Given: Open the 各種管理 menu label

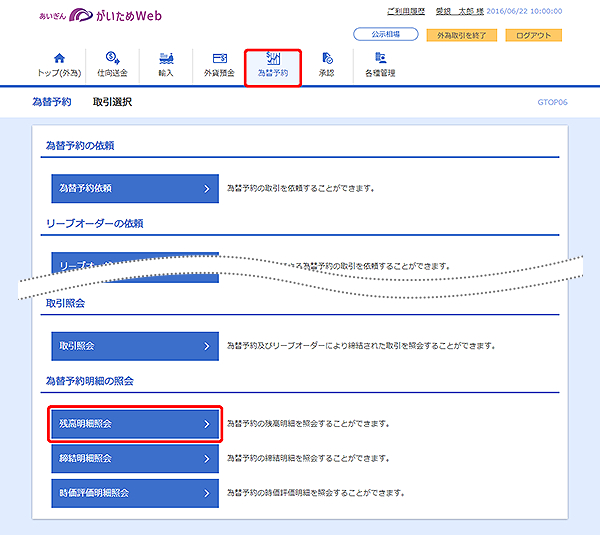Looking at the screenshot, I should click(x=380, y=73).
